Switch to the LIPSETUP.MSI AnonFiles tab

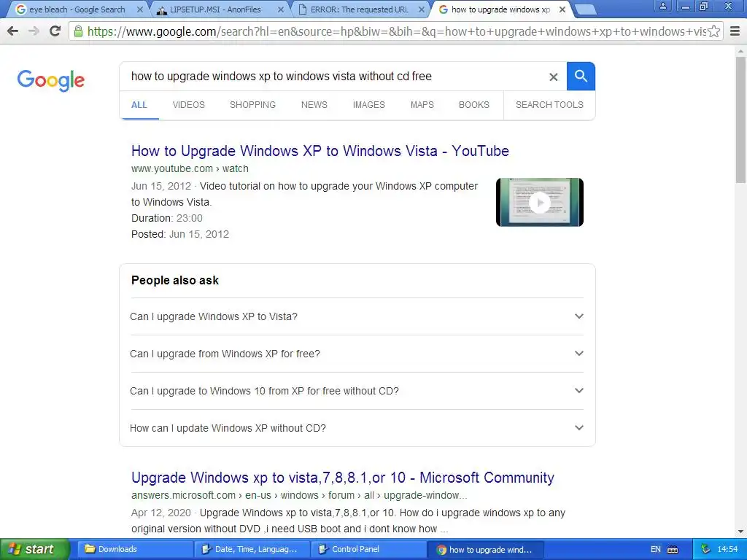tap(217, 9)
